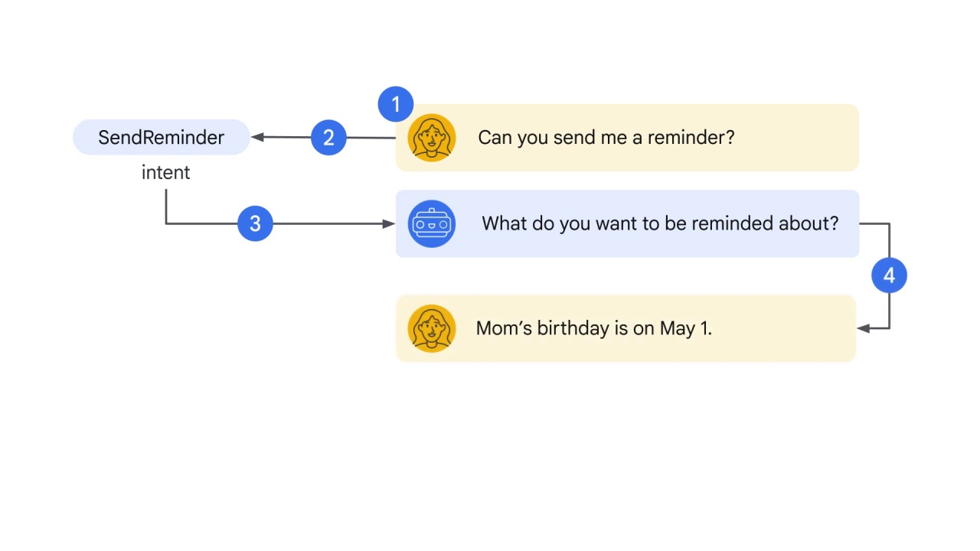The image size is (980, 551).
Task: Click arrowhead pointing at Mom's birthday bubble
Action: pos(863,328)
